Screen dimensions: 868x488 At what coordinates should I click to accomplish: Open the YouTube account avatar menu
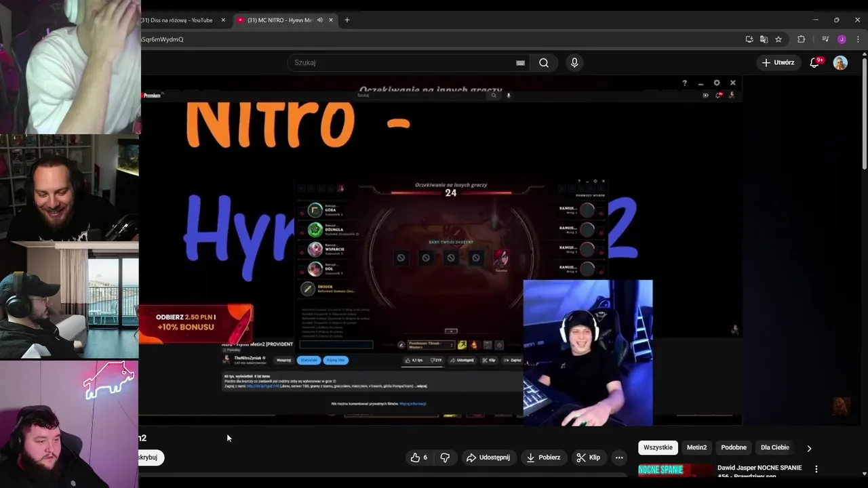click(840, 63)
